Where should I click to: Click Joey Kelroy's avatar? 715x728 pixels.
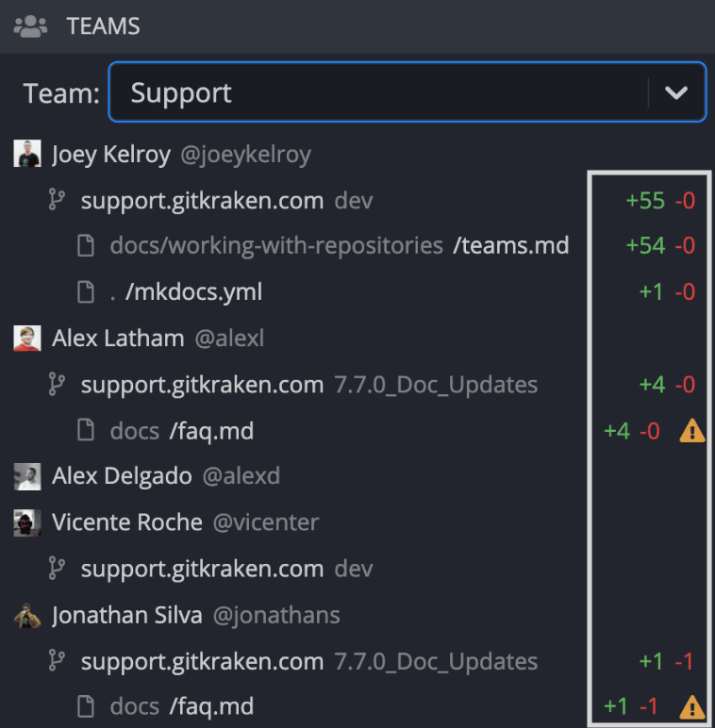click(27, 154)
